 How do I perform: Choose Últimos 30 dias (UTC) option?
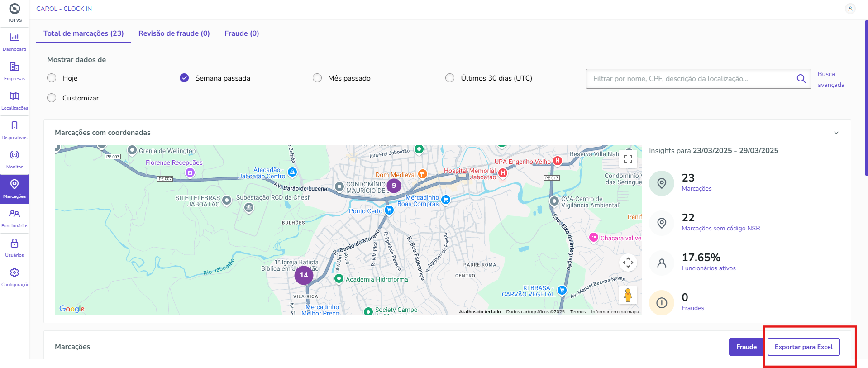450,78
